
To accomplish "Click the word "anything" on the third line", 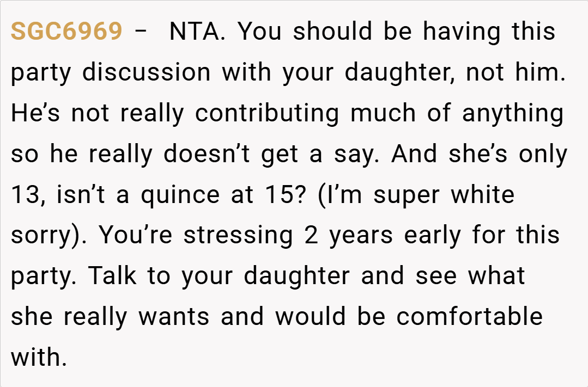I will point(512,113).
